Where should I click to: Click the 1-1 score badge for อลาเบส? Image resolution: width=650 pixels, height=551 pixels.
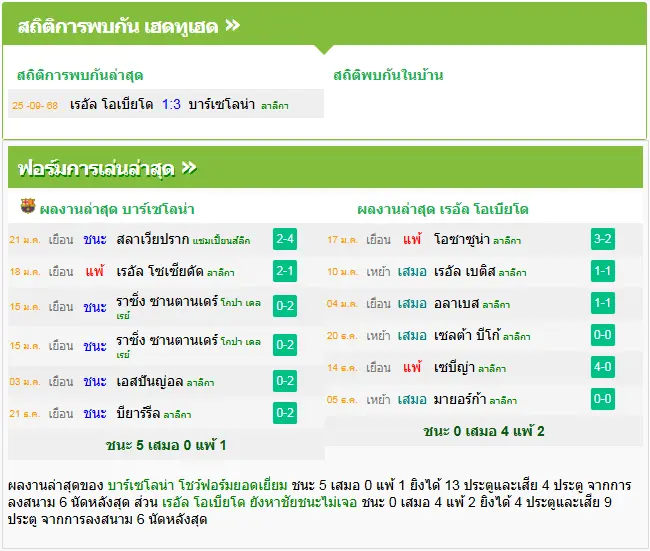point(603,303)
